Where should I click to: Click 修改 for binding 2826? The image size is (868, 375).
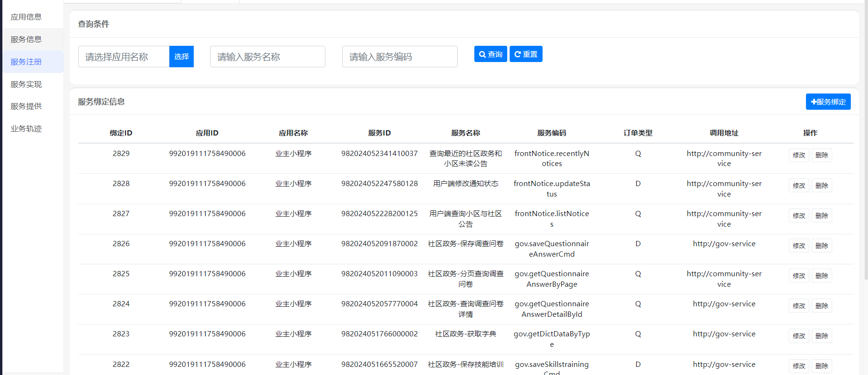[799, 245]
